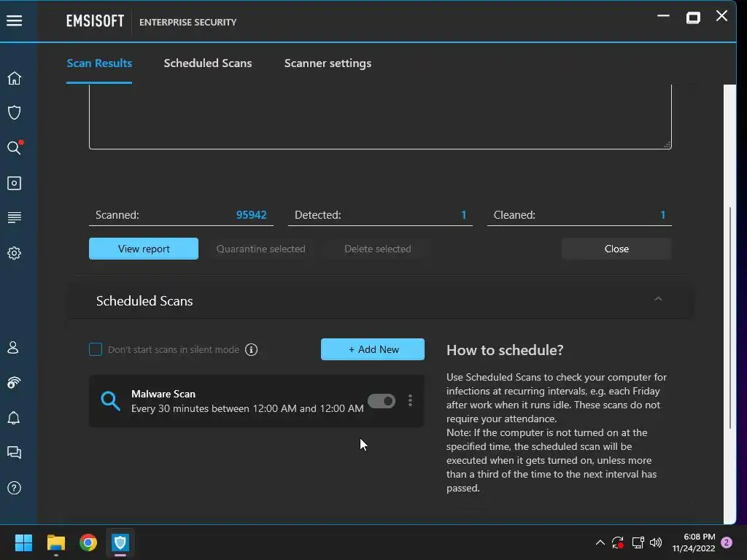Viewport: 747px width, 560px height.
Task: Open the notification center badge
Action: (727, 542)
